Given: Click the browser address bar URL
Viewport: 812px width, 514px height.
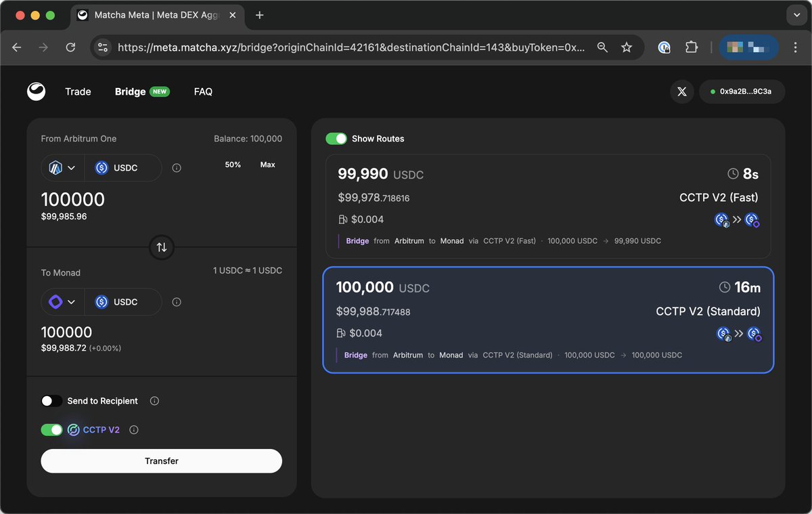Looking at the screenshot, I should 351,47.
